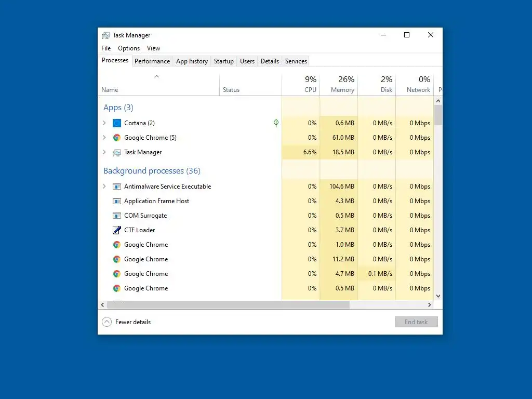
Task: Select the COM Surrogate process name
Action: coord(145,216)
